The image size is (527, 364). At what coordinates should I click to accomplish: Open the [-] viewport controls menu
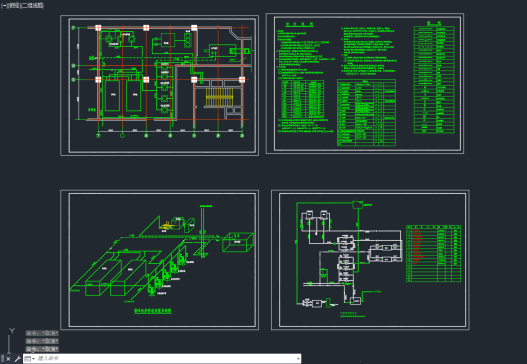click(x=4, y=6)
